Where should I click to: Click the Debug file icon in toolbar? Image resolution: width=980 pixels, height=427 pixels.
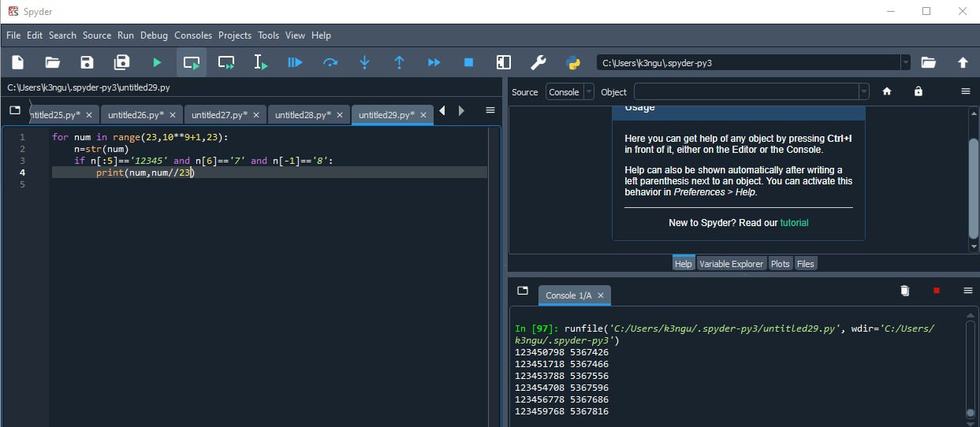tap(296, 62)
